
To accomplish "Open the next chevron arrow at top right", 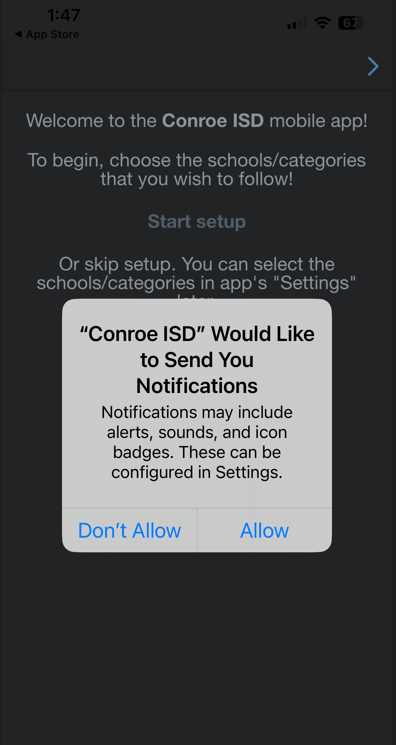I will (x=373, y=67).
